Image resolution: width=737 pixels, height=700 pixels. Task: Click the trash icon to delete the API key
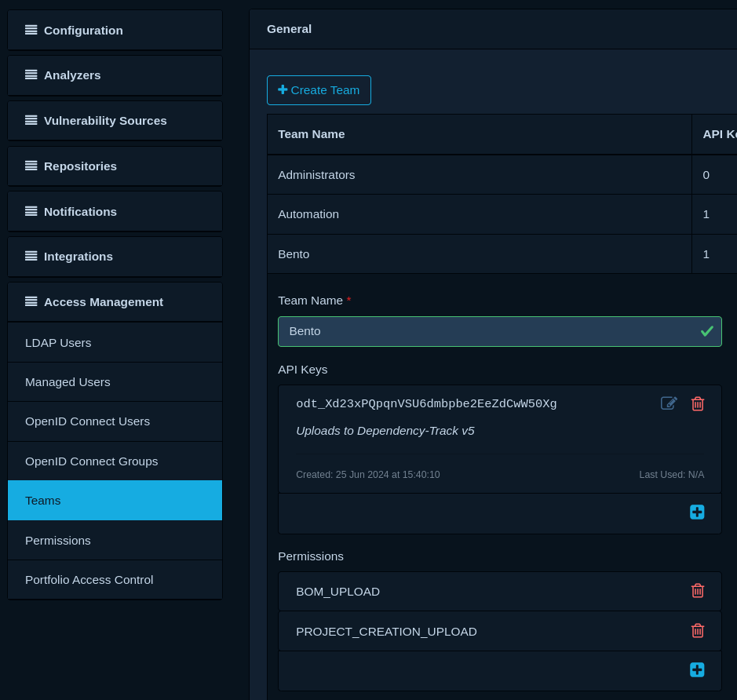(698, 403)
